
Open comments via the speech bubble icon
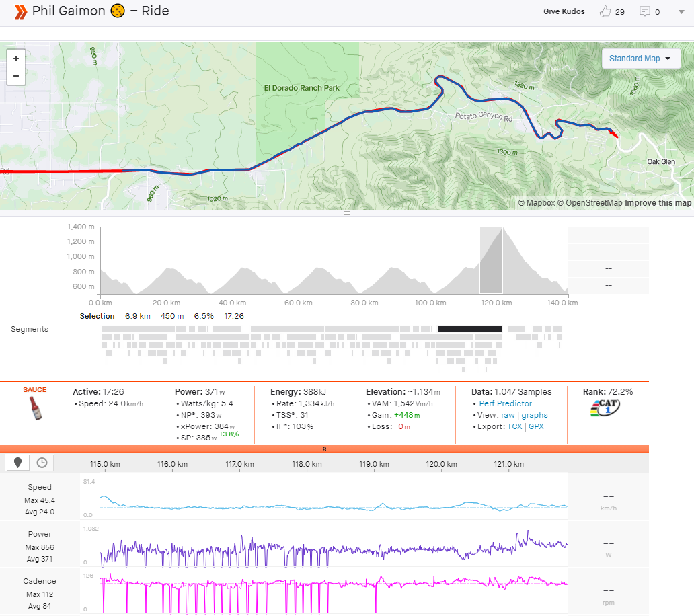click(x=645, y=11)
